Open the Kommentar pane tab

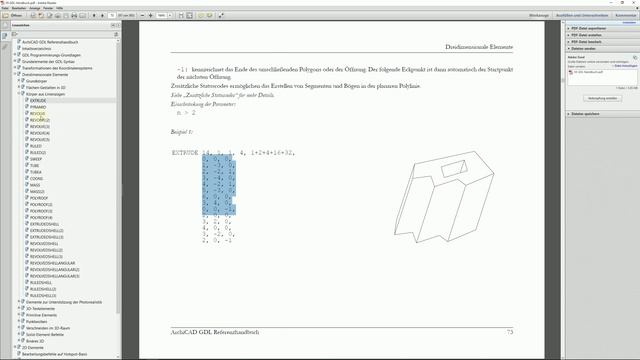[x=625, y=16]
